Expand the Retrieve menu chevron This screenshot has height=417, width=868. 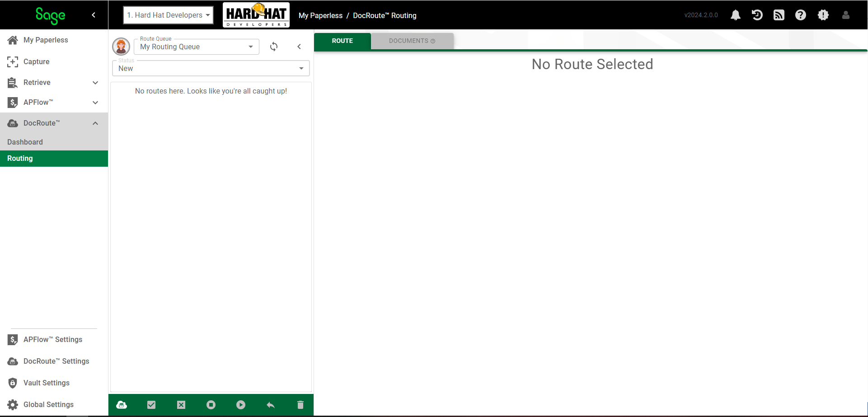(x=95, y=83)
